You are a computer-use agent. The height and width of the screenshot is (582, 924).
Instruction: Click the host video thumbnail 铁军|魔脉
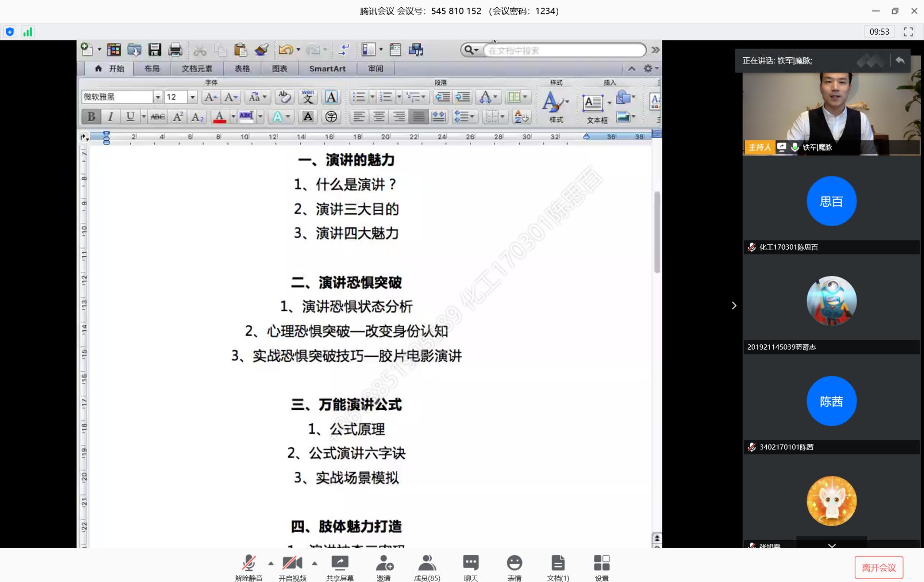coord(831,113)
